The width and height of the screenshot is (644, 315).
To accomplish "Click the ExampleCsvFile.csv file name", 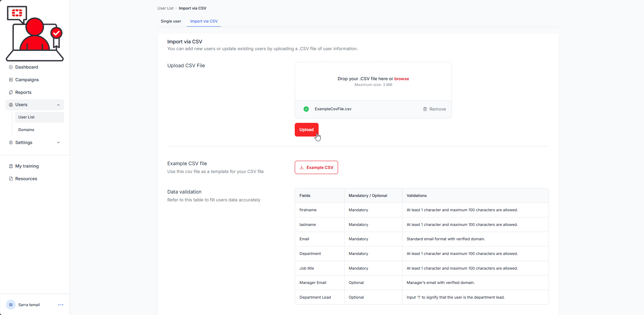I will [x=333, y=109].
